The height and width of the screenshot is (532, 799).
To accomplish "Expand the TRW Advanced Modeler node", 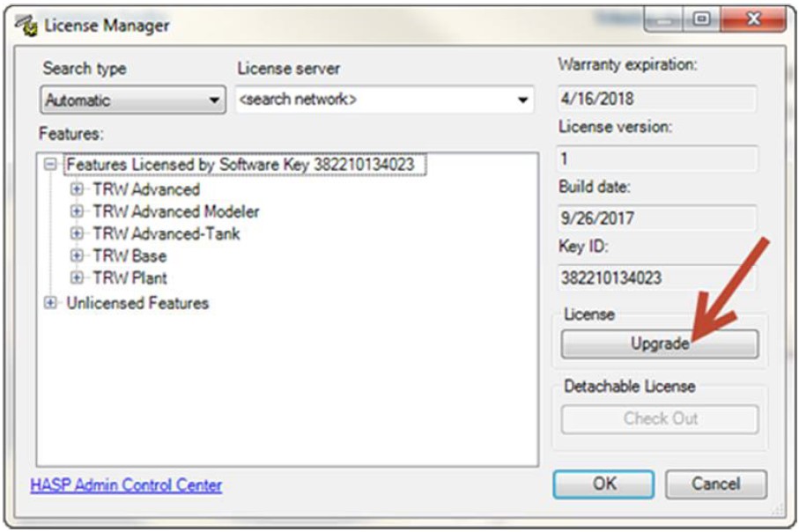I will (x=77, y=209).
